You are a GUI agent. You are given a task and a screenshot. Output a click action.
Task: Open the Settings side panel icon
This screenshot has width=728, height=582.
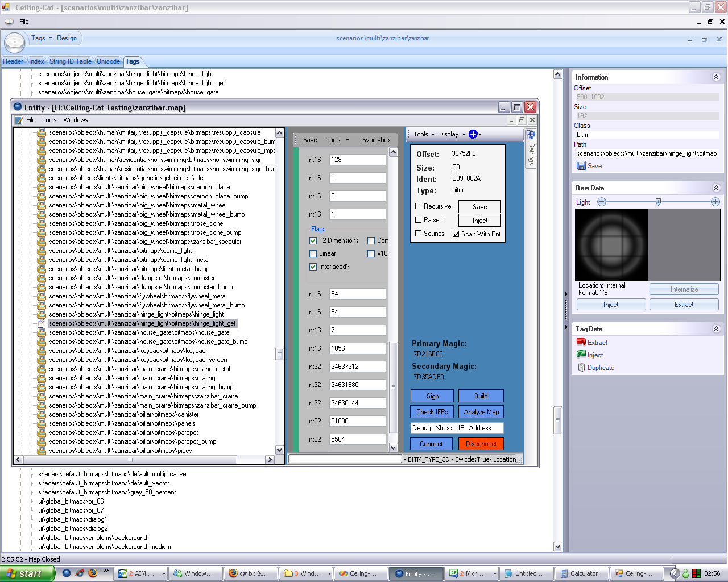point(531,135)
